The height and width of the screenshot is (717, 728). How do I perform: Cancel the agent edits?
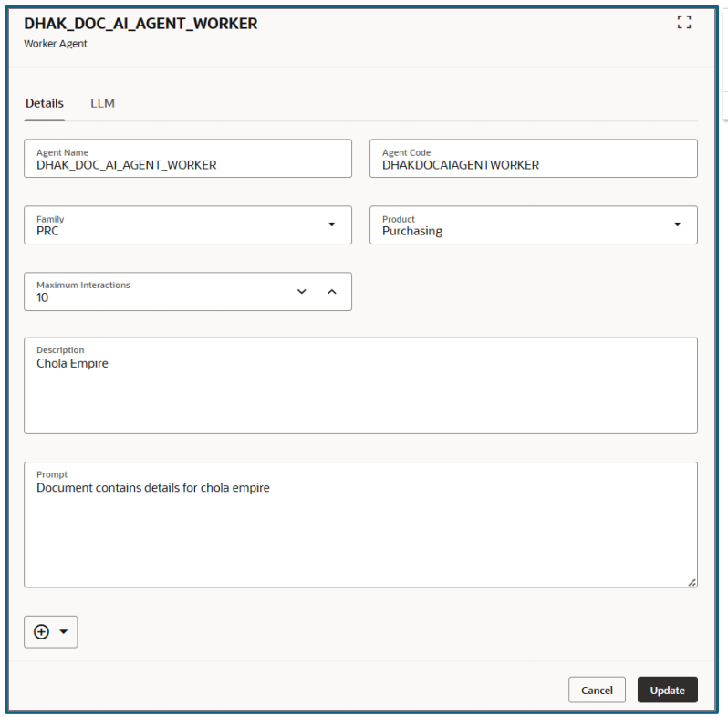597,691
